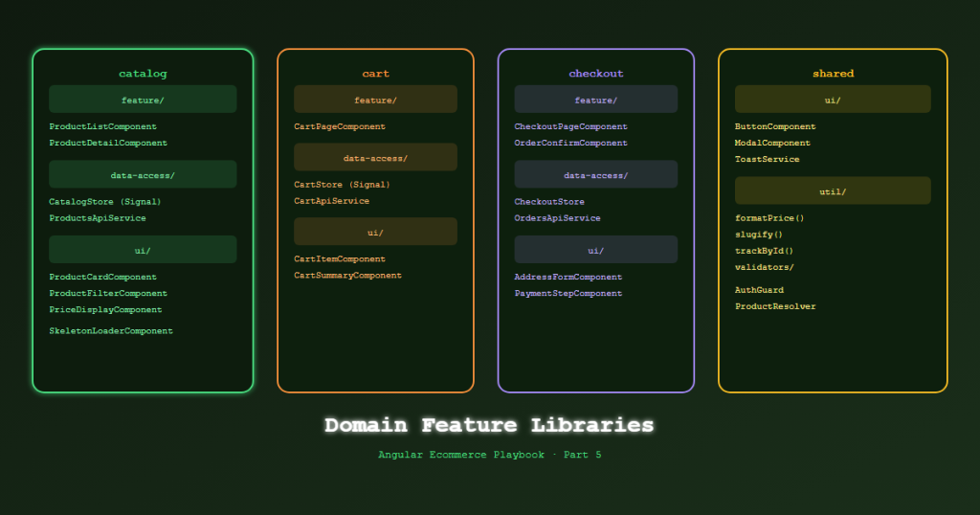
Task: Click CartSummaryComponent
Action: coord(348,276)
